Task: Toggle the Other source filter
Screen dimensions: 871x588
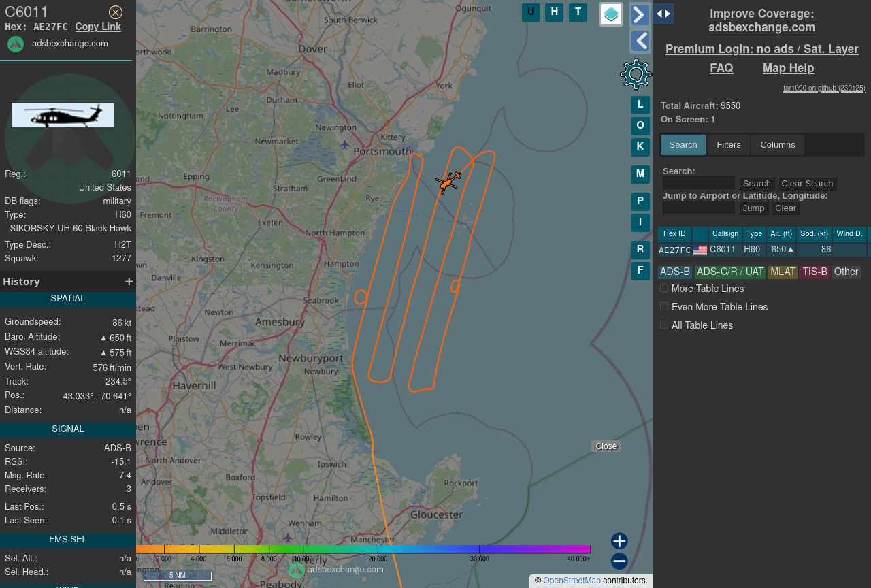Action: 846,272
